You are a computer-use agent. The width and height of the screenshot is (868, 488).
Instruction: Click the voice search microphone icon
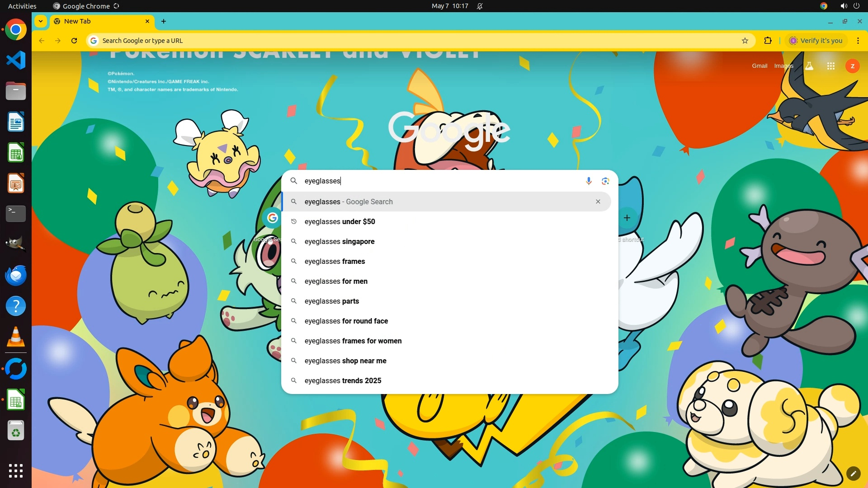[x=589, y=181]
